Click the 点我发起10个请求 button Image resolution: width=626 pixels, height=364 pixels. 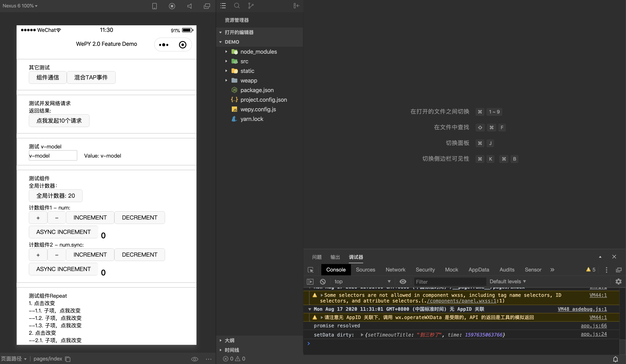[59, 121]
